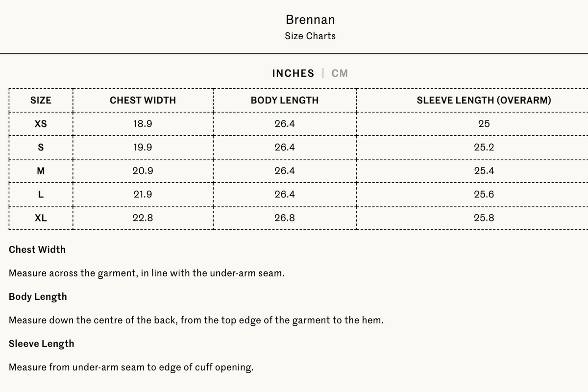The width and height of the screenshot is (588, 392).
Task: Click the XS size row label
Action: pos(41,124)
